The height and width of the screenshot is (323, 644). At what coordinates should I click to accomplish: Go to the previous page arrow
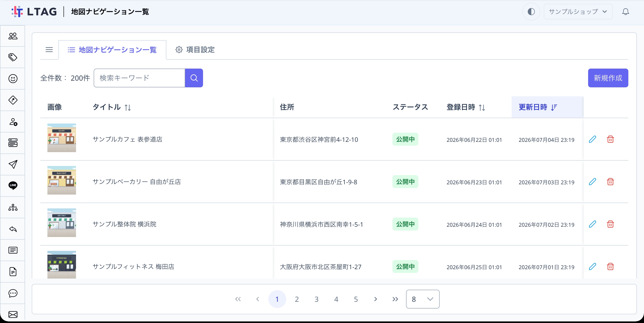tap(258, 299)
